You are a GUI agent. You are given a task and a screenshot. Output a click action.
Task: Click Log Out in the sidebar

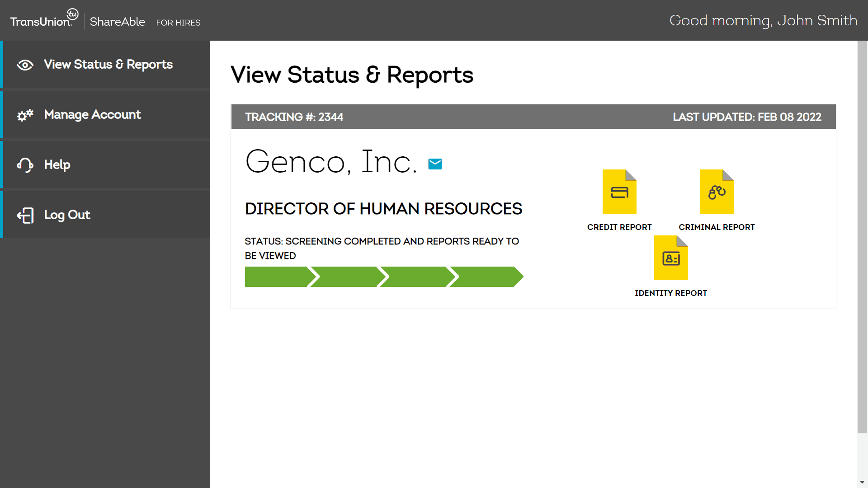click(x=66, y=215)
